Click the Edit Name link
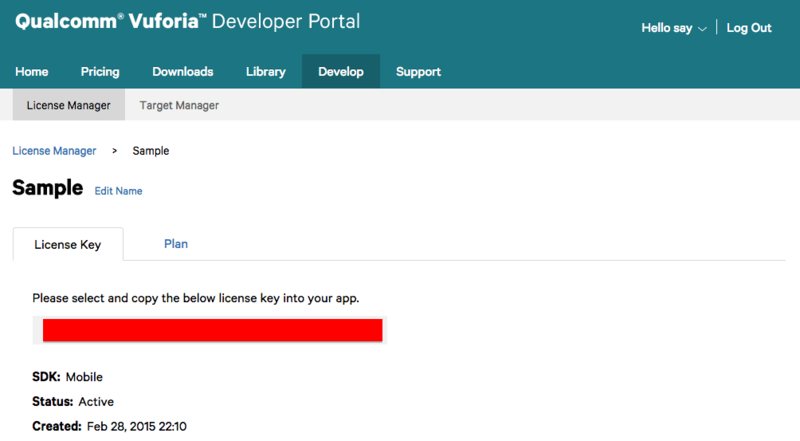800x441 pixels. pyautogui.click(x=118, y=191)
